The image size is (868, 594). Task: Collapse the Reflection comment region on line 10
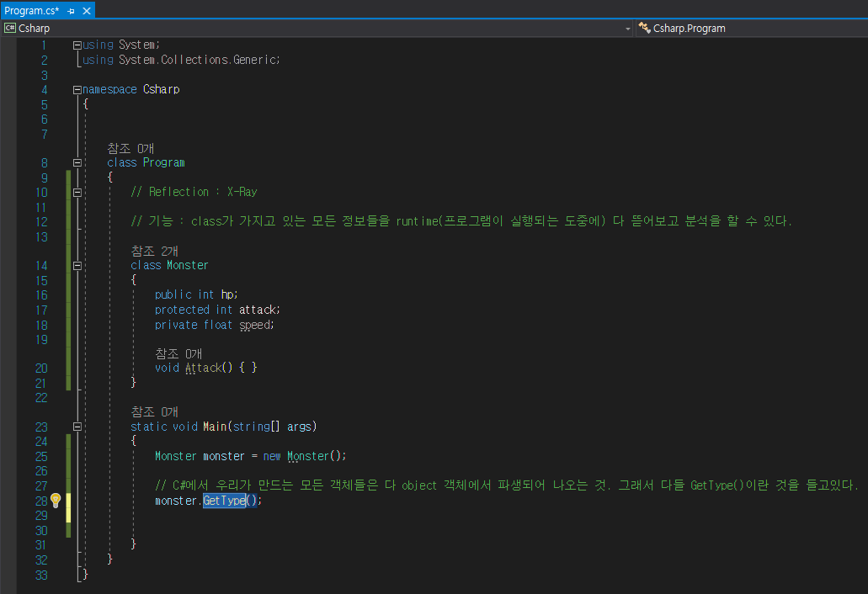pyautogui.click(x=77, y=193)
